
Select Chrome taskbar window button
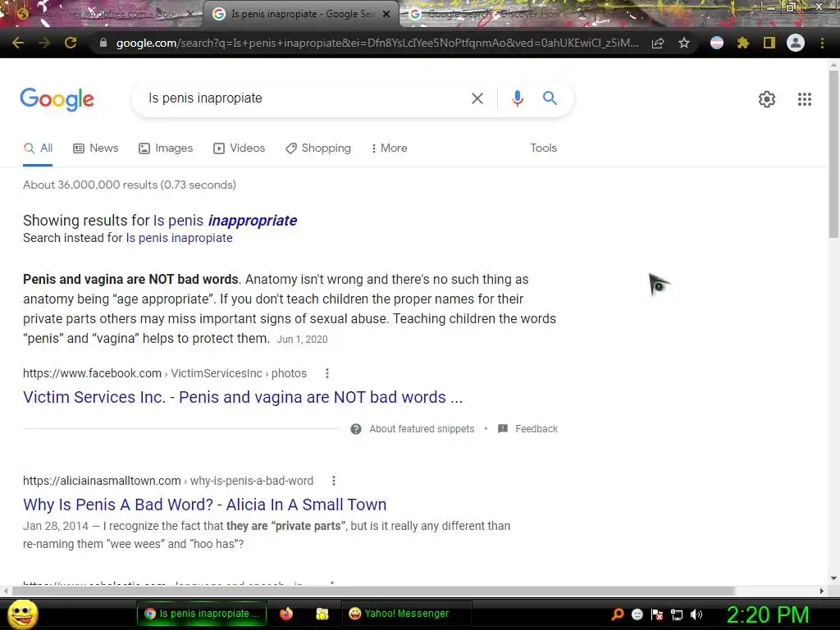coord(202,614)
